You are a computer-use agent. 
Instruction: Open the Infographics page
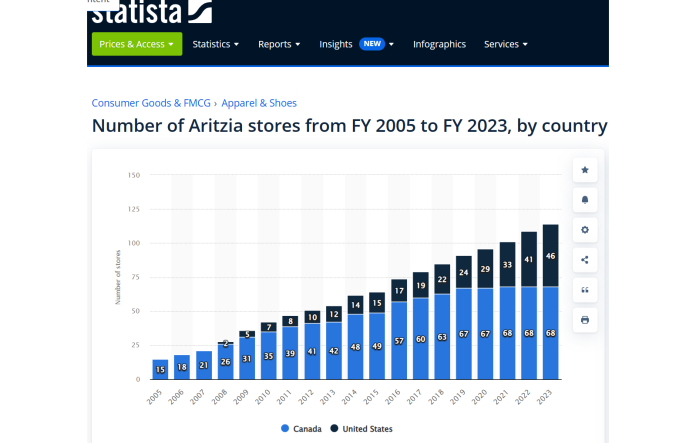tap(439, 44)
